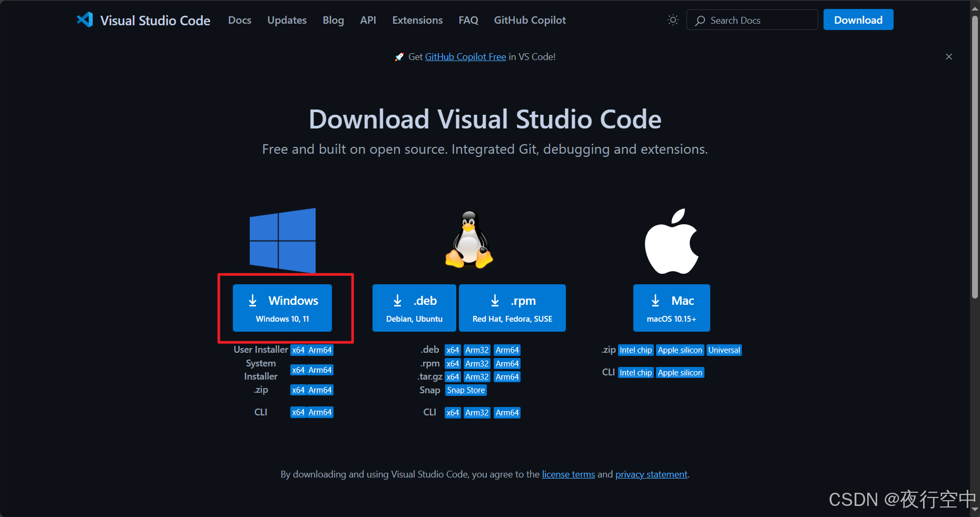
Task: Toggle the light/dark theme sun icon
Action: coord(673,20)
